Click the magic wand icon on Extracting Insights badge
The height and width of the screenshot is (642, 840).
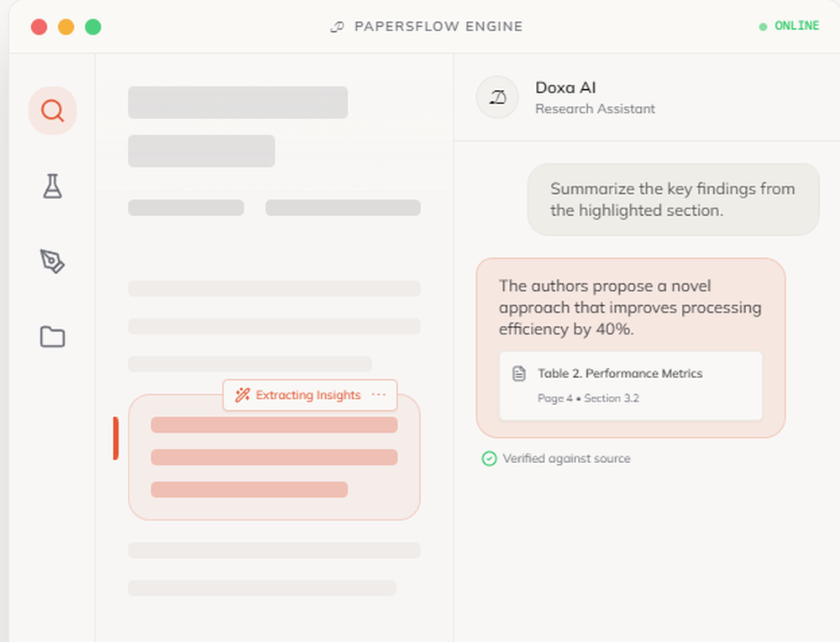[243, 394]
